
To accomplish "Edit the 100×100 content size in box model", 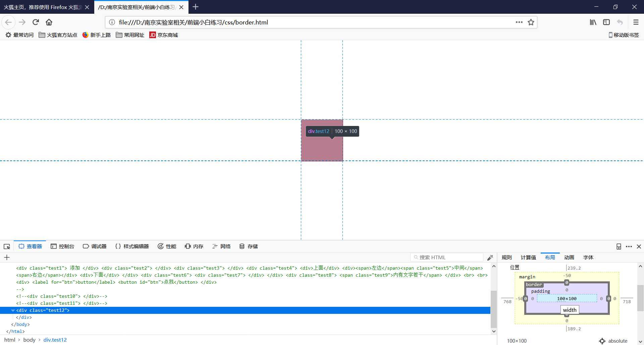I will [x=567, y=298].
